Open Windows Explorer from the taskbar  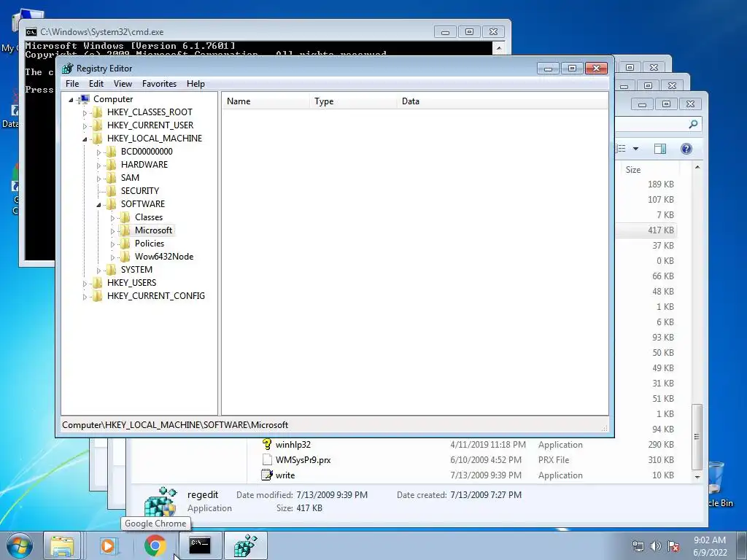coord(62,545)
